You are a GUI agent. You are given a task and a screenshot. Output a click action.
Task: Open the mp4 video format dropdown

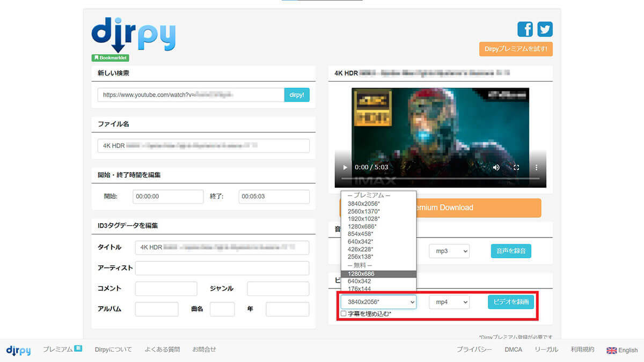(449, 302)
